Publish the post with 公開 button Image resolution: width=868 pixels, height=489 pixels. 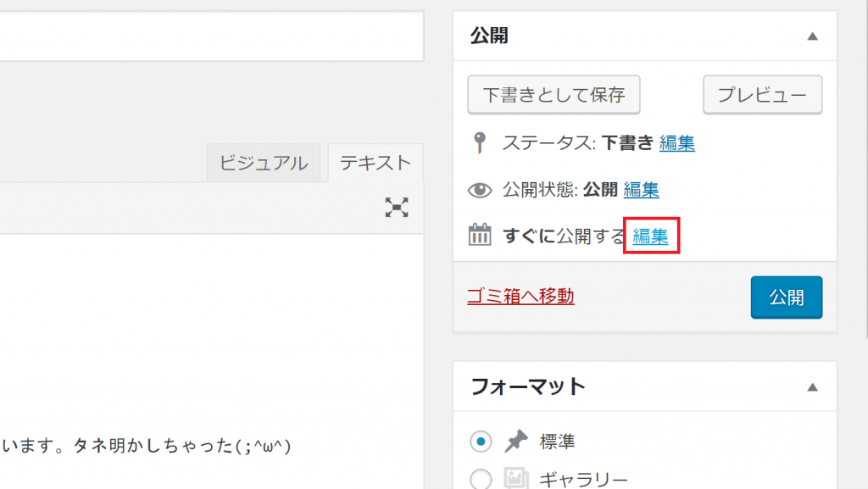pos(786,297)
